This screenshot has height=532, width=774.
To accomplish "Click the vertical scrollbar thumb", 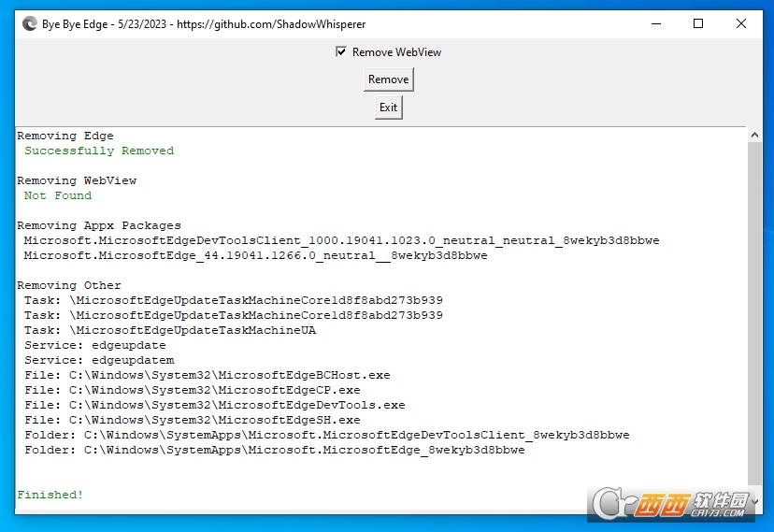I will tap(754, 313).
